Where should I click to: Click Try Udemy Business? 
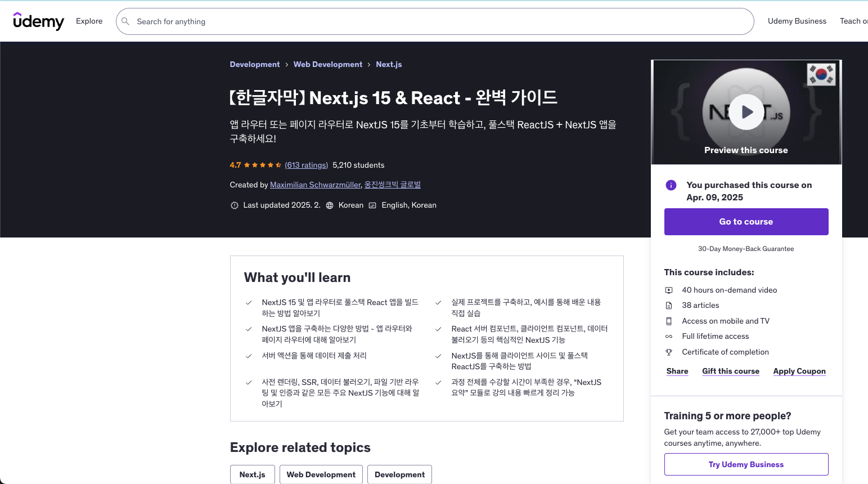click(x=746, y=464)
